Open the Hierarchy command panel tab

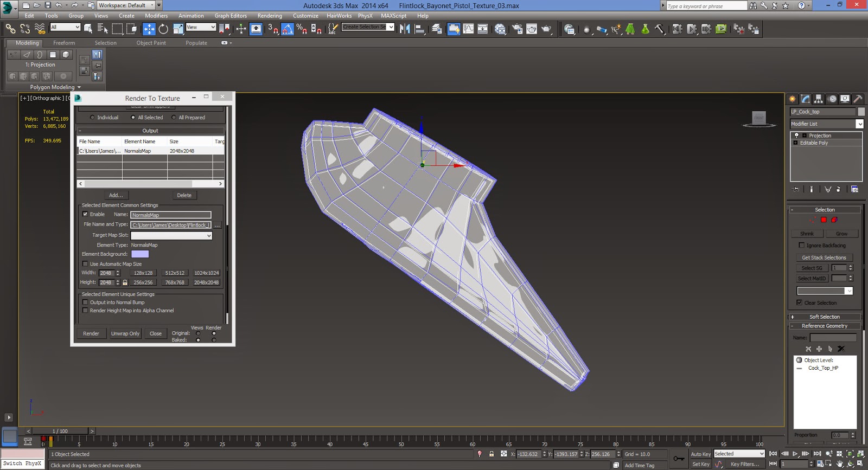coord(819,99)
